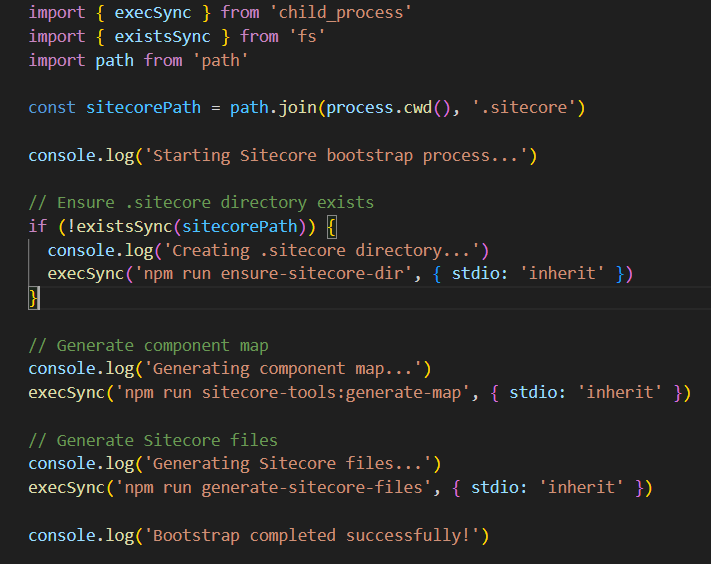Viewport: 711px width, 564px height.
Task: Click 'Generating Sitecore files...' string
Action: pos(287,463)
